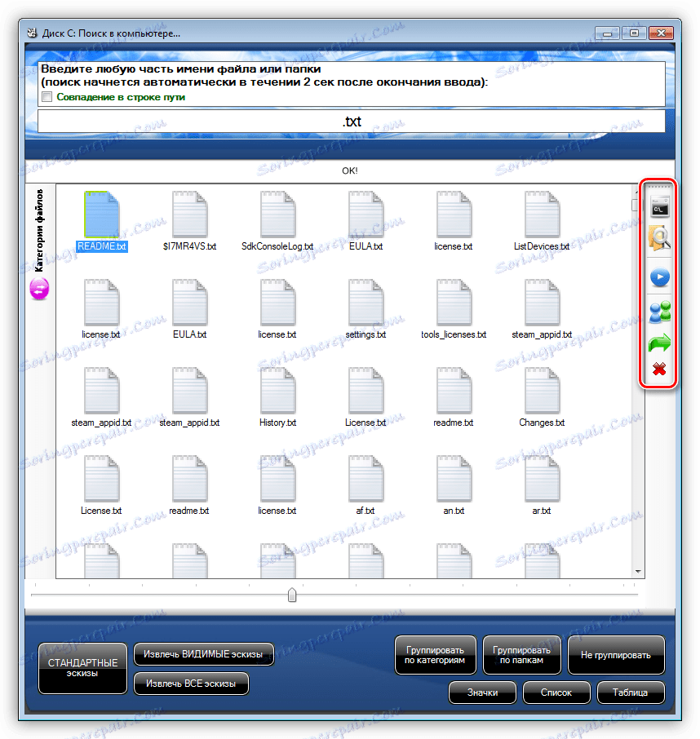Switch to the 'Таблица' view

(x=631, y=693)
